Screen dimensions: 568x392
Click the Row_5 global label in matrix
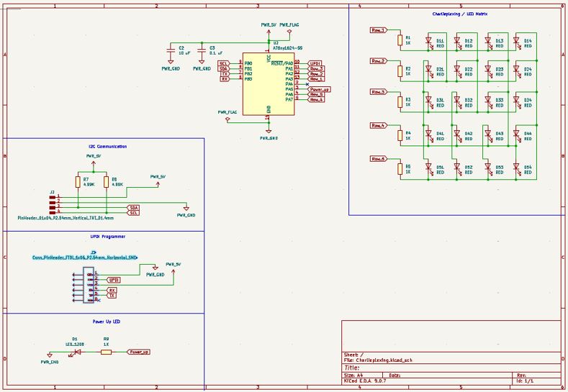pyautogui.click(x=379, y=159)
